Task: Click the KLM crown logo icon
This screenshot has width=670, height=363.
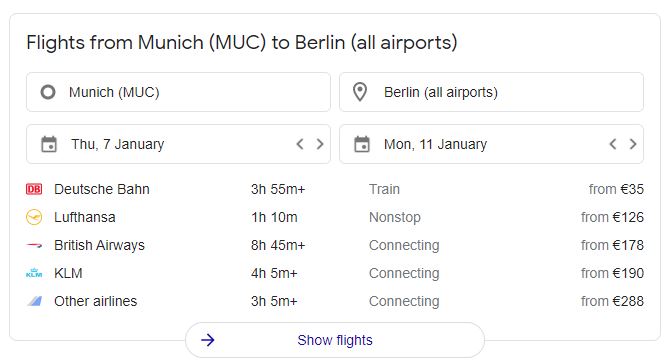Action: pos(34,273)
